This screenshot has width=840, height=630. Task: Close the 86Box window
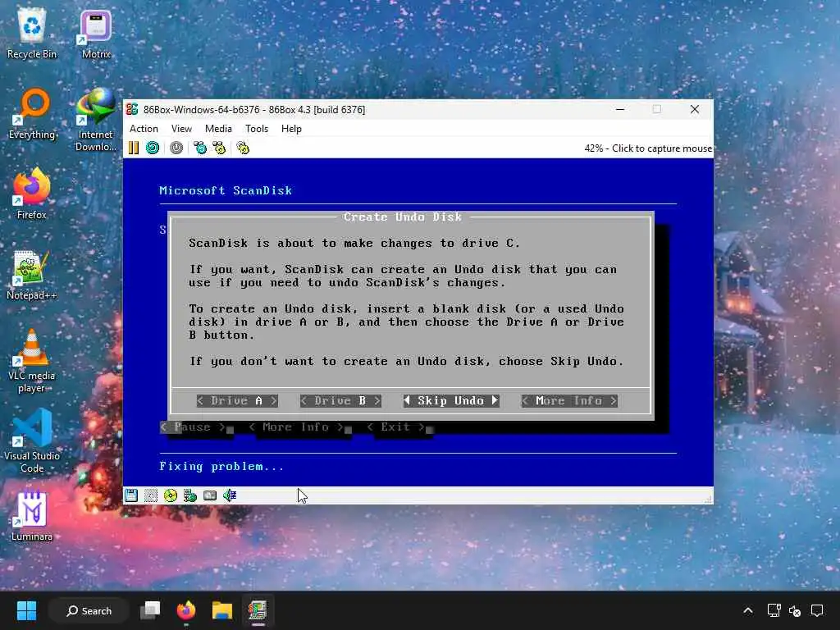click(x=695, y=109)
